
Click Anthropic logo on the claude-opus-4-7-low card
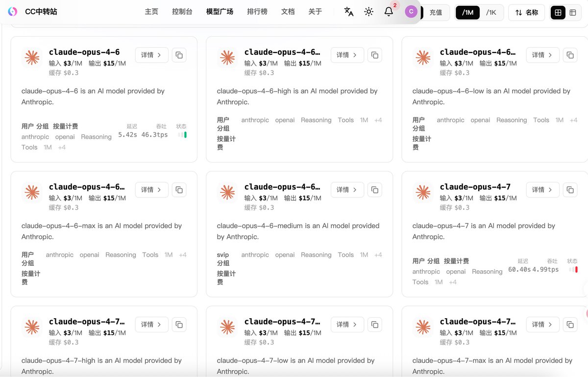point(227,327)
